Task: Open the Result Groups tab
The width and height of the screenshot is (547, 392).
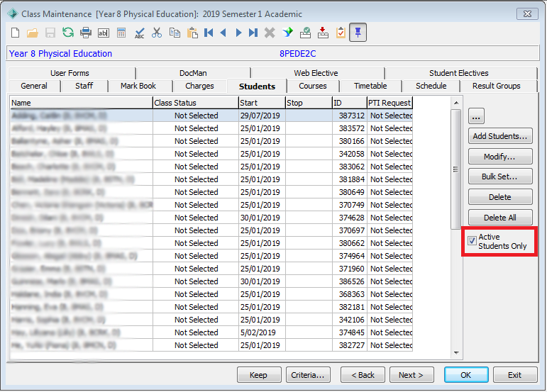Action: pos(497,86)
